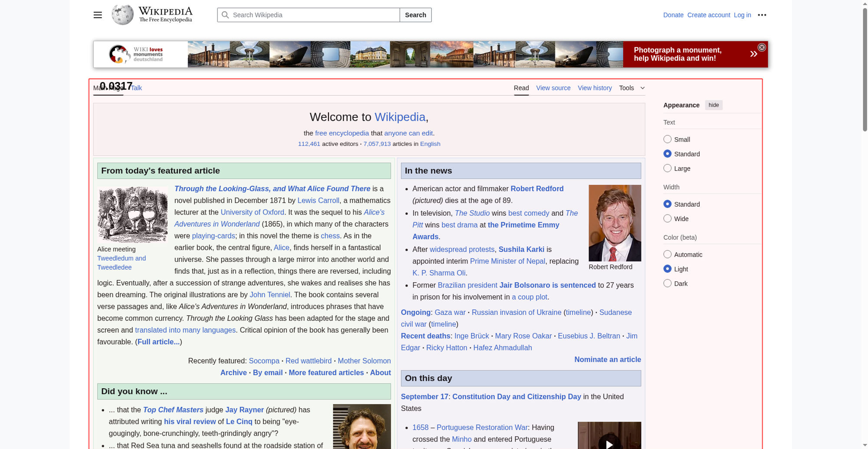
Task: Click Create account link
Action: [x=708, y=15]
